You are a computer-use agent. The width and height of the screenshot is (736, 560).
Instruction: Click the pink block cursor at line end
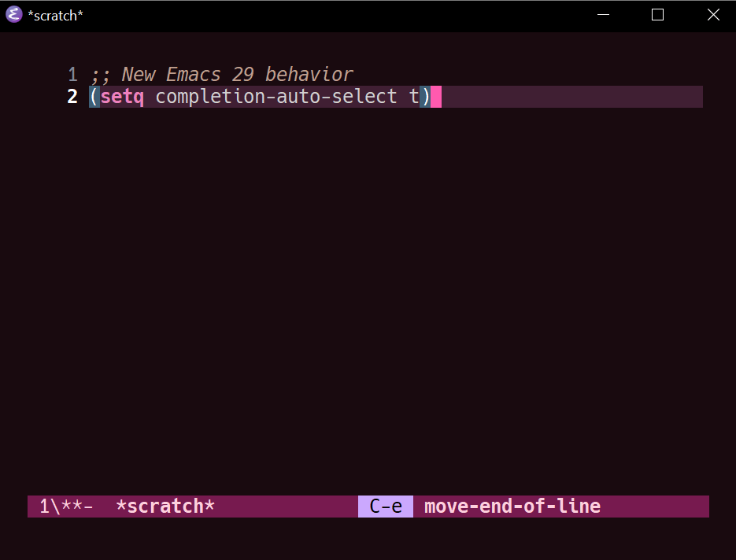click(436, 97)
